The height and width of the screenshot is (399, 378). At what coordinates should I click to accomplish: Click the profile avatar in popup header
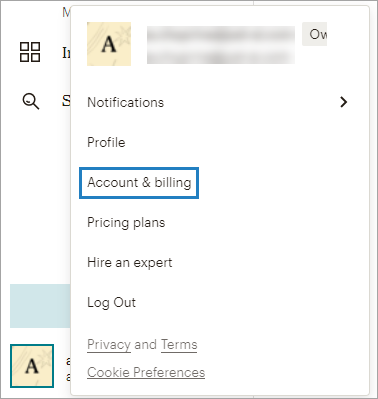pos(109,44)
